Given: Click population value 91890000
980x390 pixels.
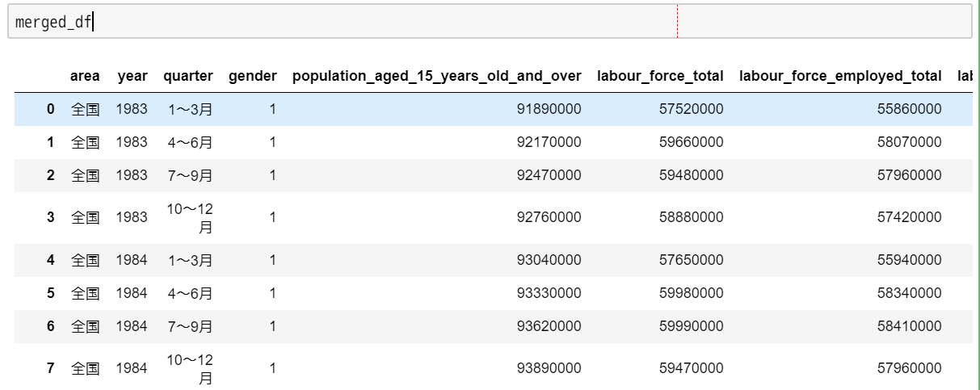Looking at the screenshot, I should [x=549, y=109].
